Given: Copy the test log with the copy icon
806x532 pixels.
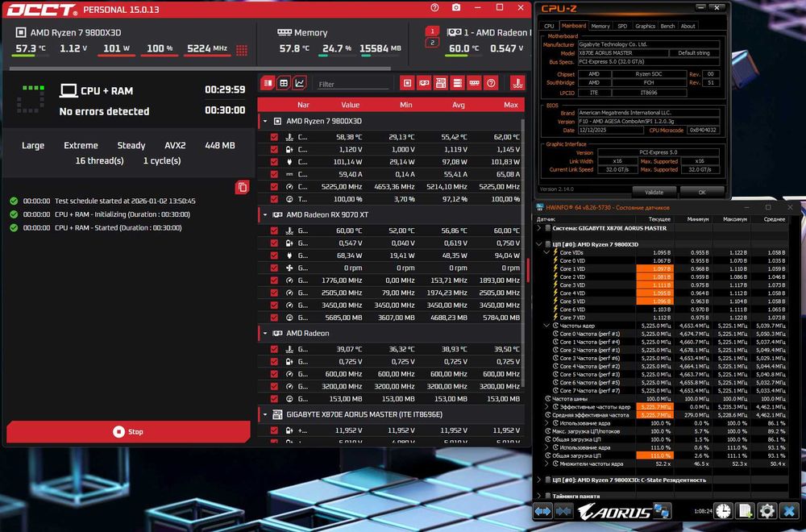Looking at the screenshot, I should [242, 187].
